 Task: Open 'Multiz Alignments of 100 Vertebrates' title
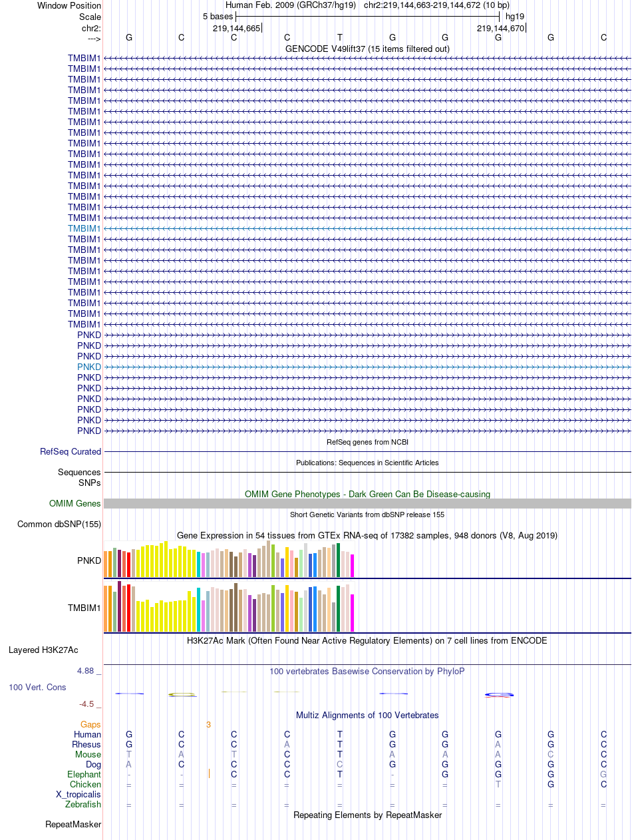point(367,715)
